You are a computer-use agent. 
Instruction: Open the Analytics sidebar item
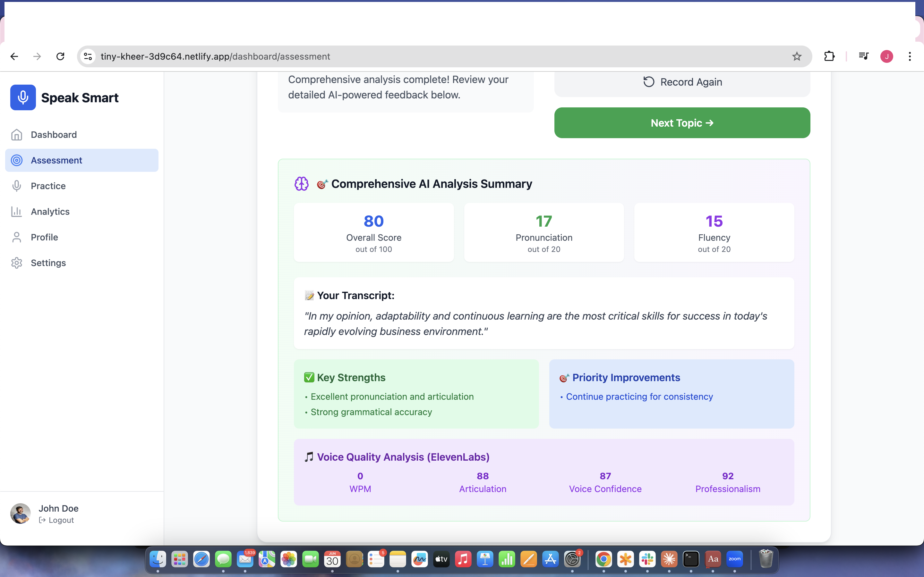point(50,212)
